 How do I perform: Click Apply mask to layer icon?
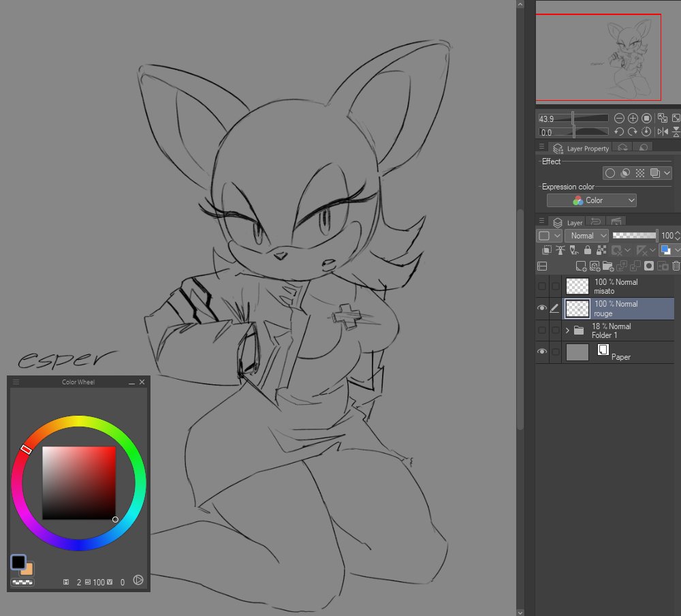click(663, 266)
